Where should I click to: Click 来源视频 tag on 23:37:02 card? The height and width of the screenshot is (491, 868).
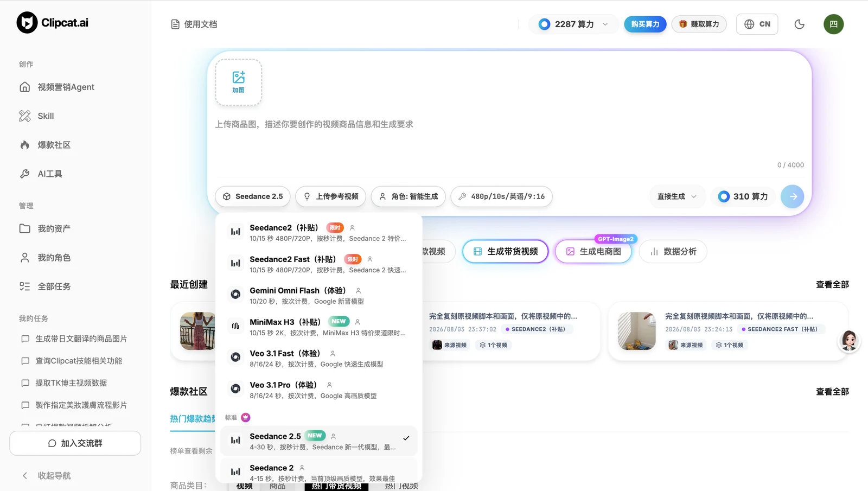[x=450, y=345]
